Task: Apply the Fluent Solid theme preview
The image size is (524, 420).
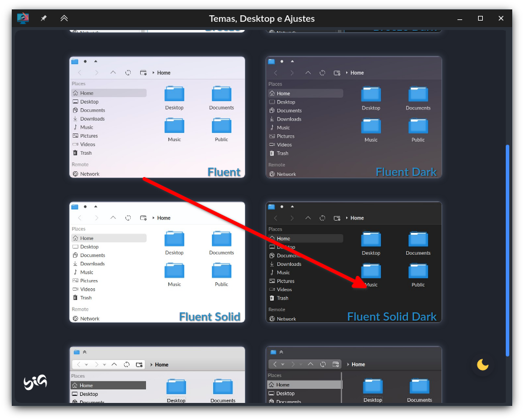Action: click(x=157, y=262)
